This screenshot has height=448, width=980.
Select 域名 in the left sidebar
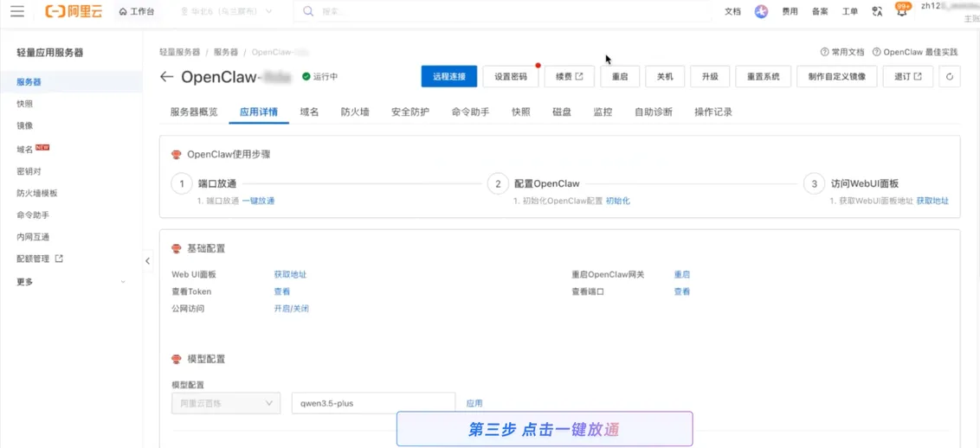(25, 149)
